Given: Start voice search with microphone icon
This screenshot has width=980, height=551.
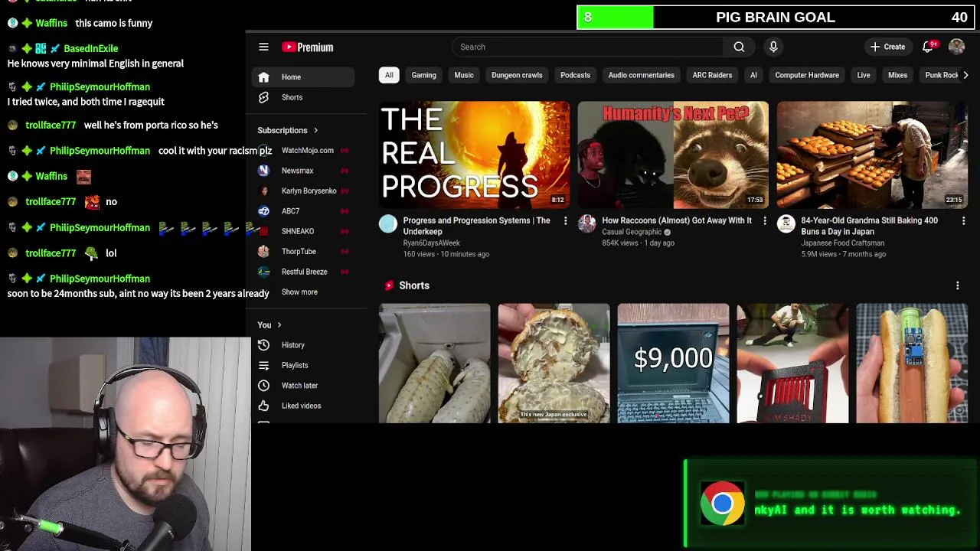Looking at the screenshot, I should (773, 47).
